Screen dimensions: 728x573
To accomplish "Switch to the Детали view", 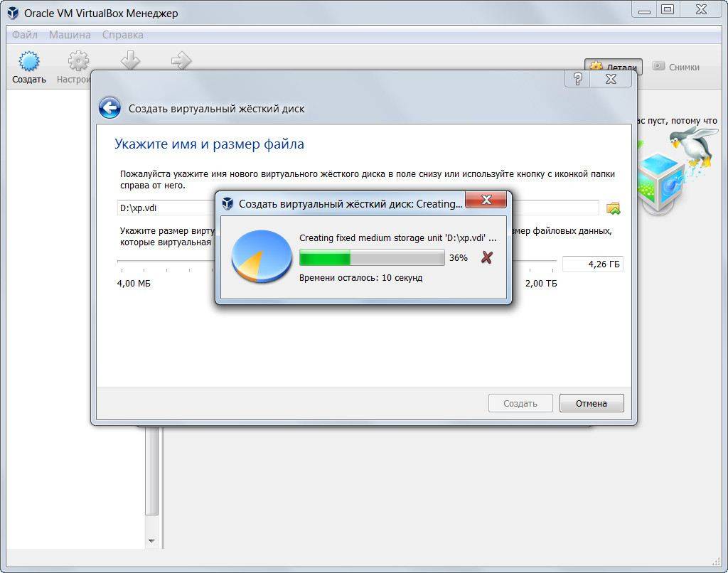I will pyautogui.click(x=614, y=67).
